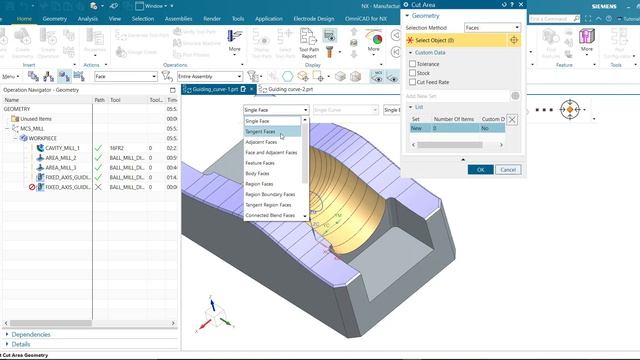Confirm Cut Area with OK
The image size is (640, 360).
coord(480,169)
